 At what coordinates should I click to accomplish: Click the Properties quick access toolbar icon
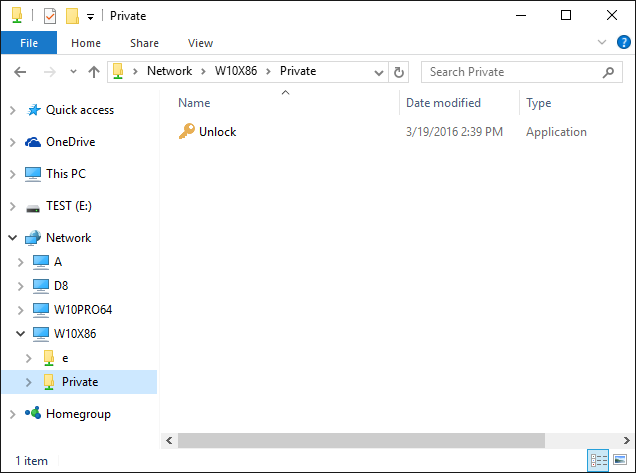tap(50, 16)
